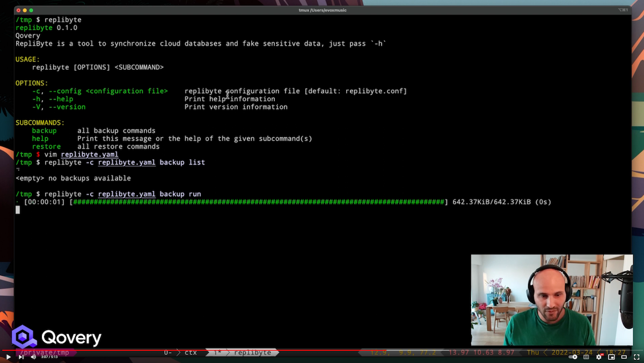Click 'replibyte.yaml' in the backup run command
Image resolution: width=644 pixels, height=363 pixels.
(x=127, y=194)
